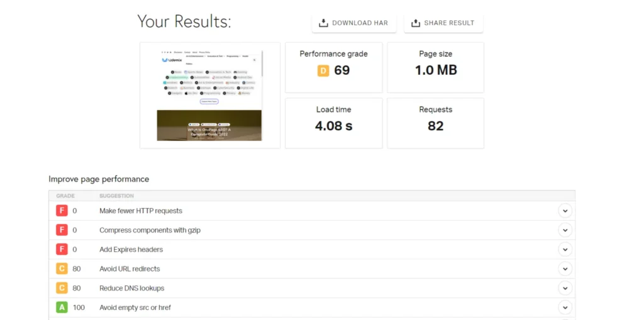Click the D performance grade badge
The image size is (644, 320).
[x=323, y=71]
